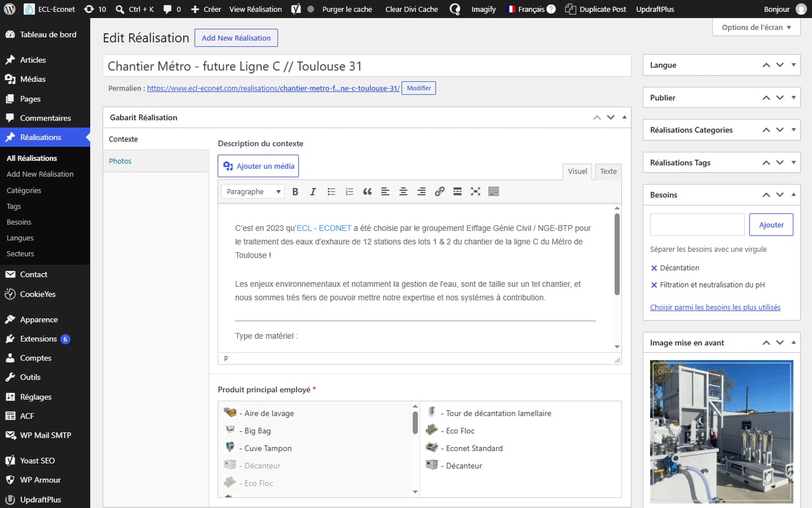Center align the text

pos(403,191)
